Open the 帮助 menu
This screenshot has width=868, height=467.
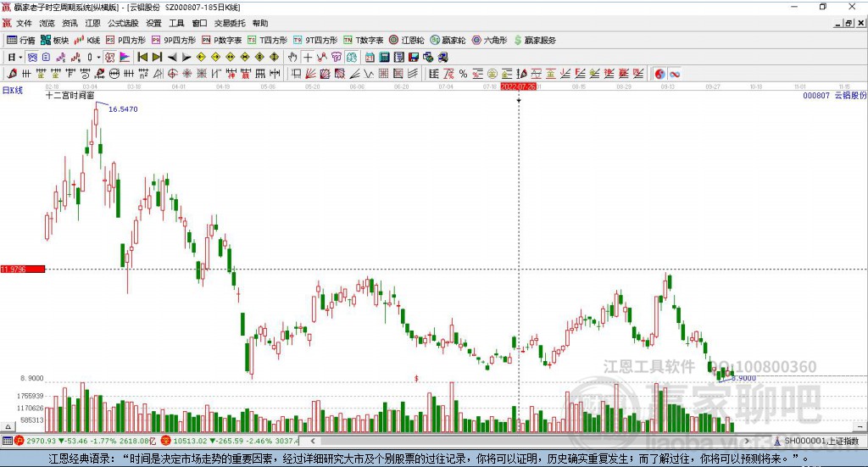coord(260,23)
